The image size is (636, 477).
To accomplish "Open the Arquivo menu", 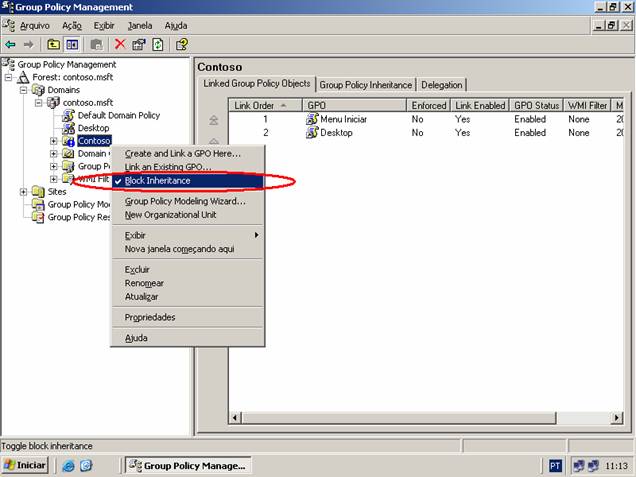I will click(35, 26).
